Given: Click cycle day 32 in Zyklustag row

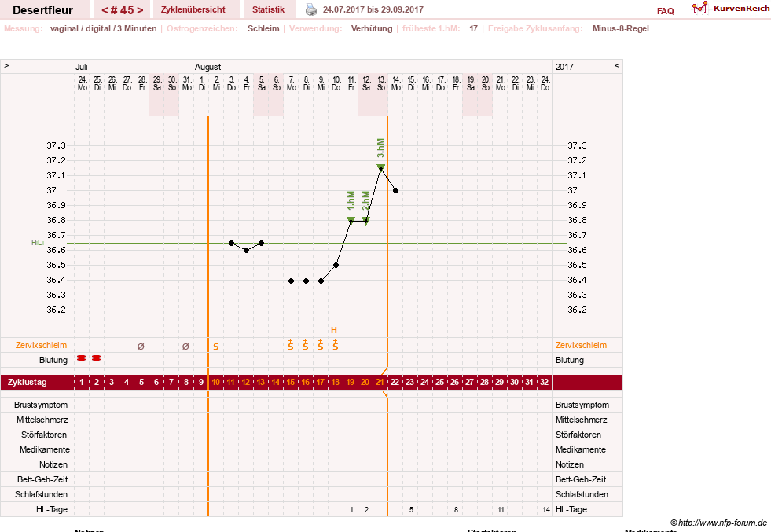Looking at the screenshot, I should point(545,382).
